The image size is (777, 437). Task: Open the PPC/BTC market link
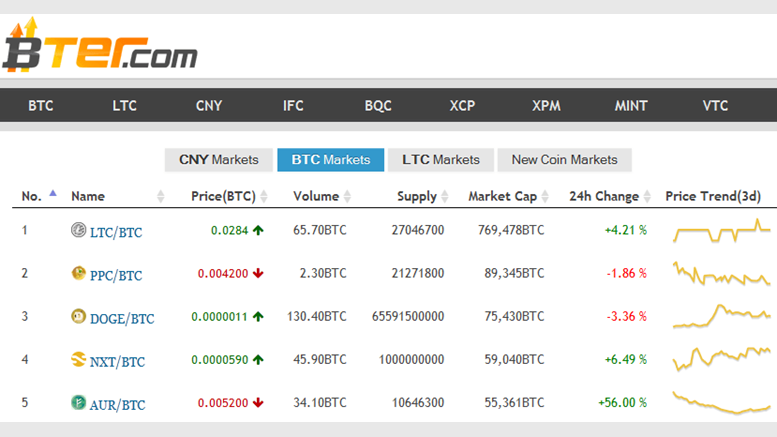[x=116, y=275]
